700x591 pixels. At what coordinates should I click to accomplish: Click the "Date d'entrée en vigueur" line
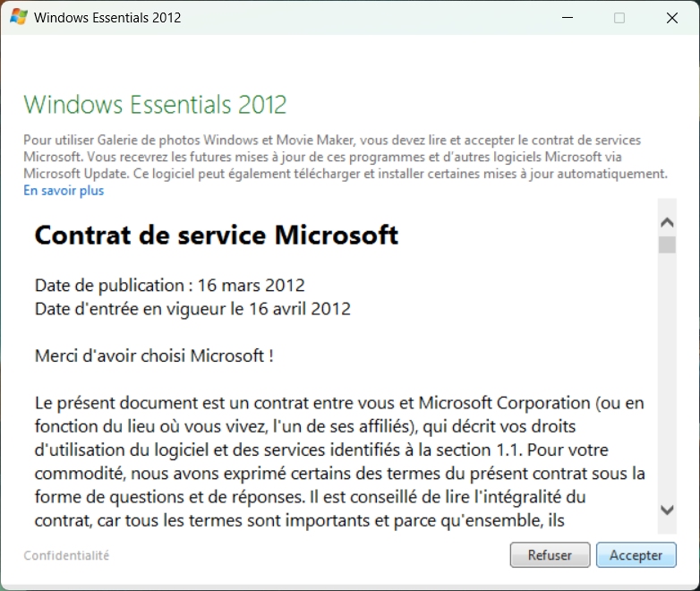pyautogui.click(x=192, y=309)
